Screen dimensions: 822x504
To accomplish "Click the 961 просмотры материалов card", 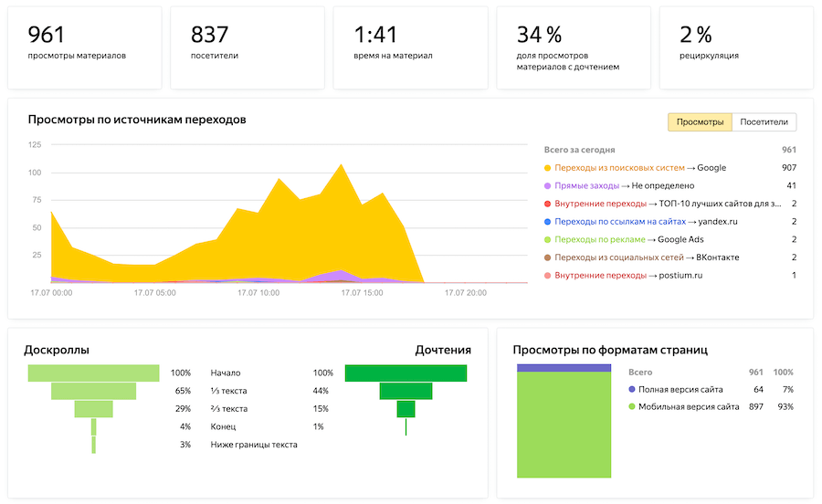I will pyautogui.click(x=85, y=47).
